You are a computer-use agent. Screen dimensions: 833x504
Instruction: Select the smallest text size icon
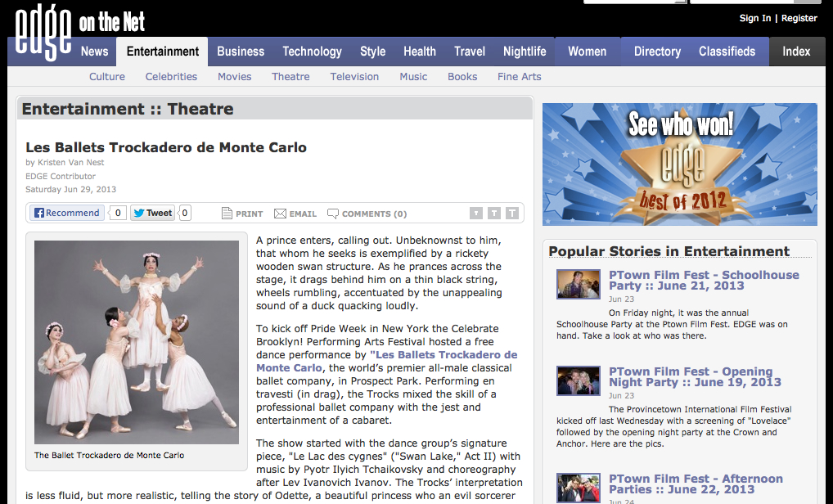click(x=476, y=214)
